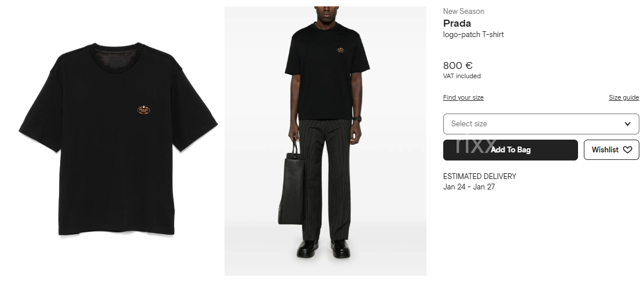This screenshot has width=644, height=281.
Task: Click the black tote bag held by model
Action: (291, 186)
